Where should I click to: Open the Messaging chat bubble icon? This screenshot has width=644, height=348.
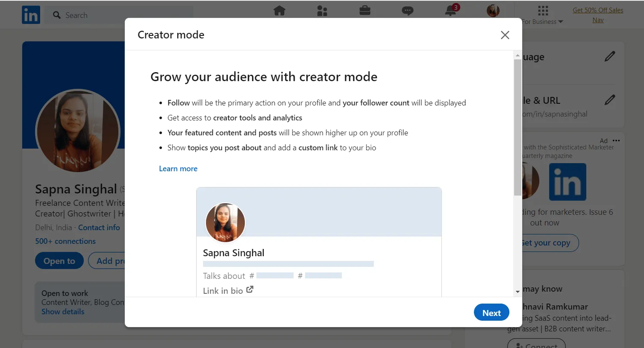click(408, 11)
